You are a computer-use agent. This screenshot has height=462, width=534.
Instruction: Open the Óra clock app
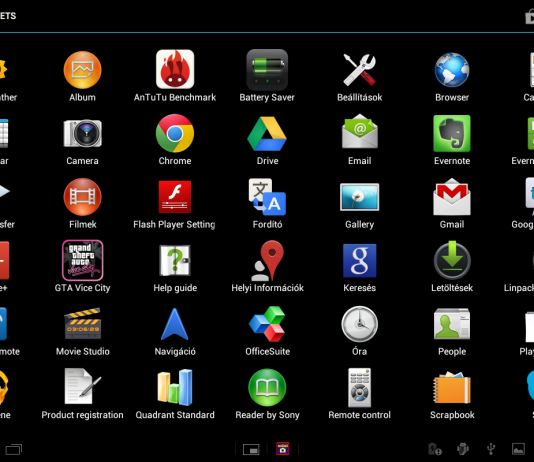pos(360,324)
